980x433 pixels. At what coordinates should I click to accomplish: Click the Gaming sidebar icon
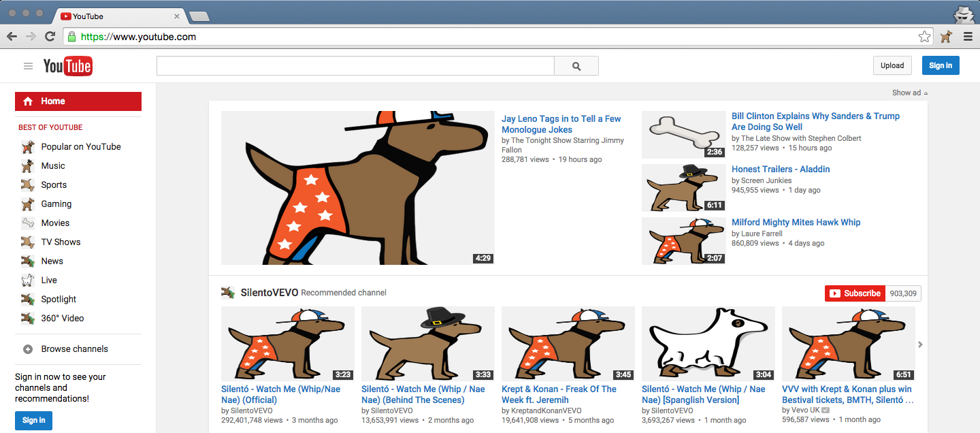[28, 204]
